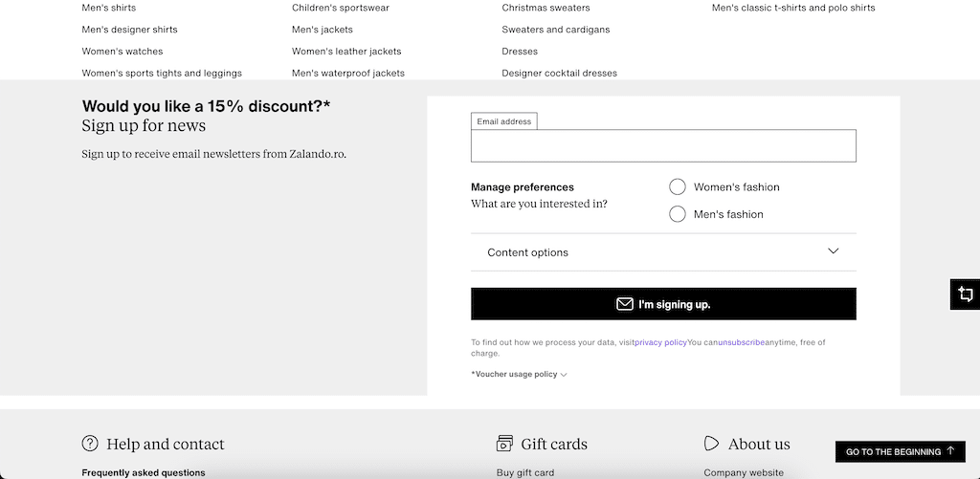Click the up arrow icon
This screenshot has height=479, width=980.
coord(950,451)
